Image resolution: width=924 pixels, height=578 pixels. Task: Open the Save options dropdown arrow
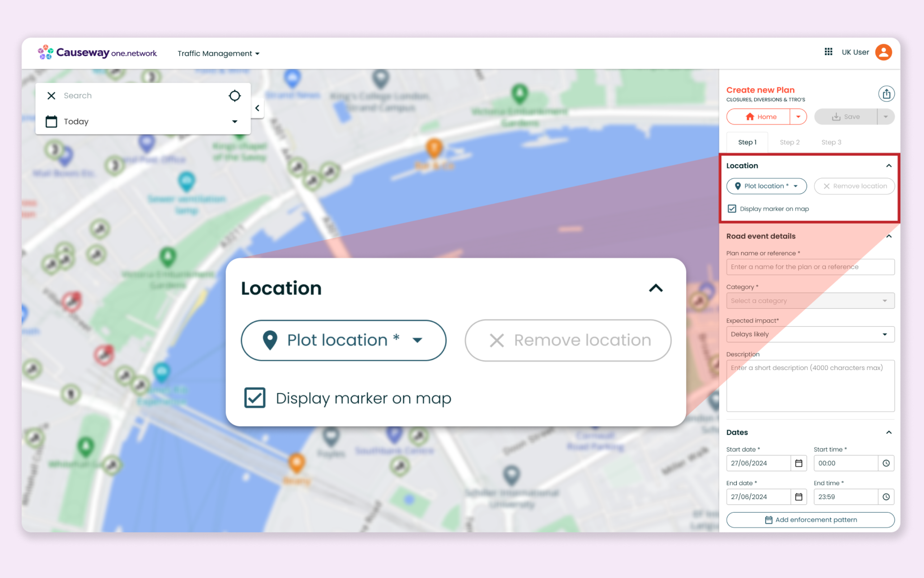885,117
